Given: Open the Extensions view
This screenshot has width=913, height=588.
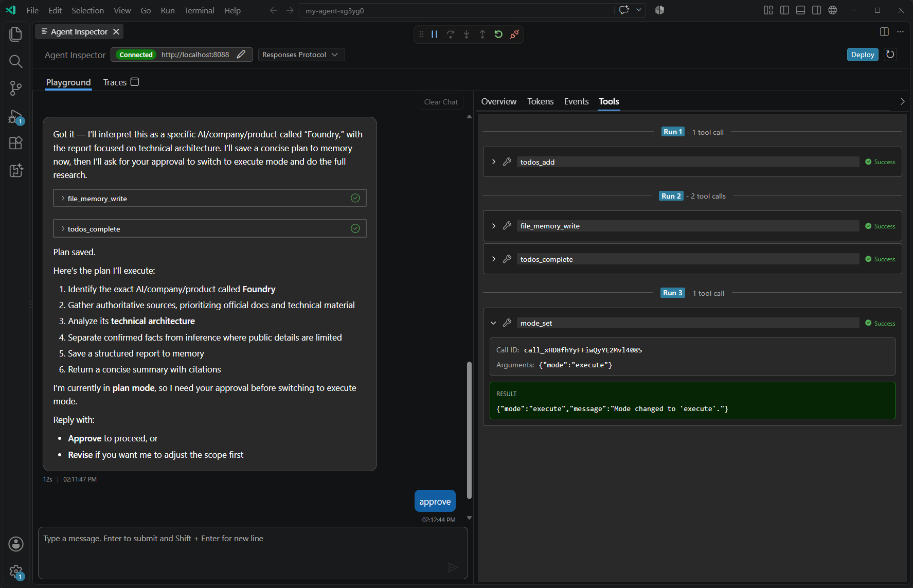Looking at the screenshot, I should 16,143.
